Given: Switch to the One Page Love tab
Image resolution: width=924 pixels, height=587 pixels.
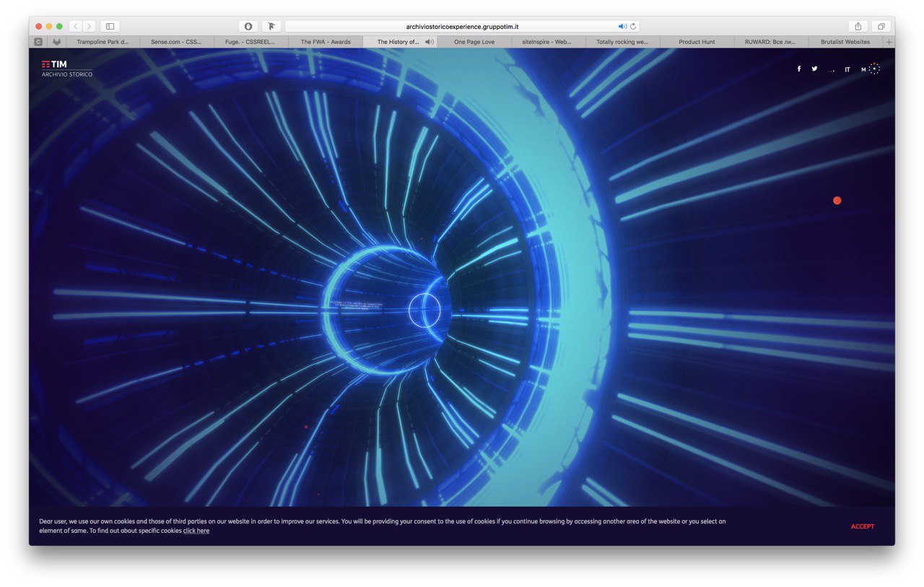Looking at the screenshot, I should 474,42.
